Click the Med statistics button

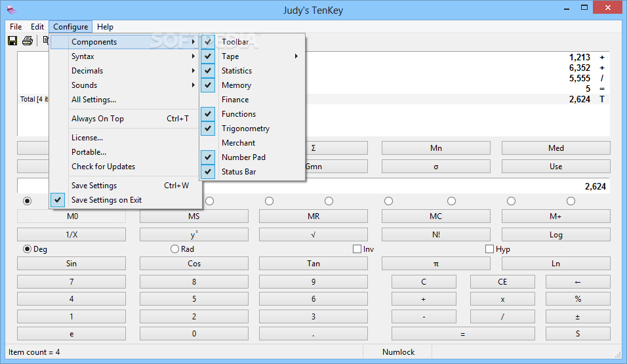(x=556, y=148)
